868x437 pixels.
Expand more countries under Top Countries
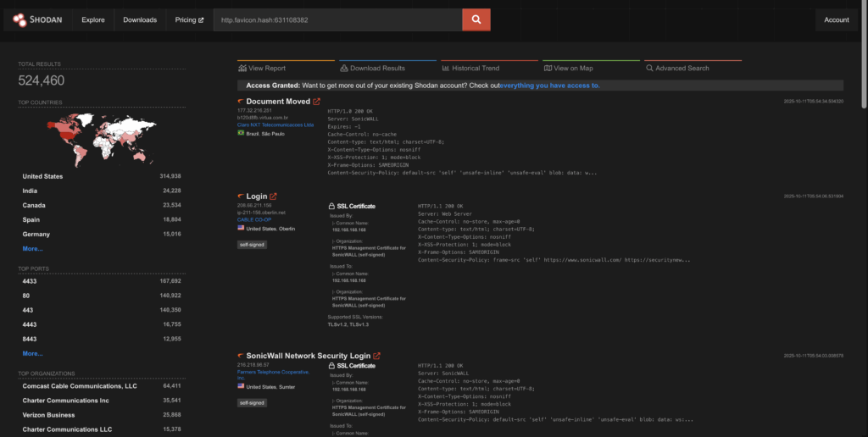[x=32, y=249]
